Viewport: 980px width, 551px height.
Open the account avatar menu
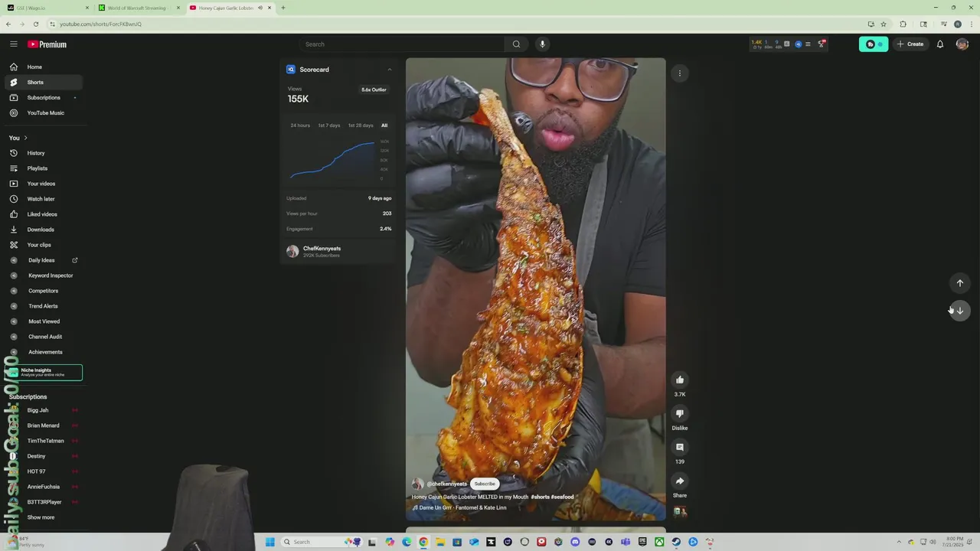(x=962, y=44)
